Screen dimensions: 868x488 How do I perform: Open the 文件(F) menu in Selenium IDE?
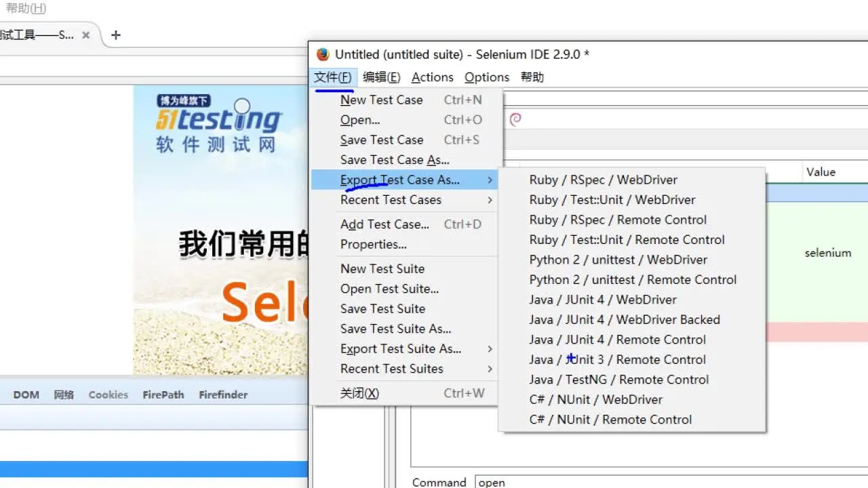[333, 77]
